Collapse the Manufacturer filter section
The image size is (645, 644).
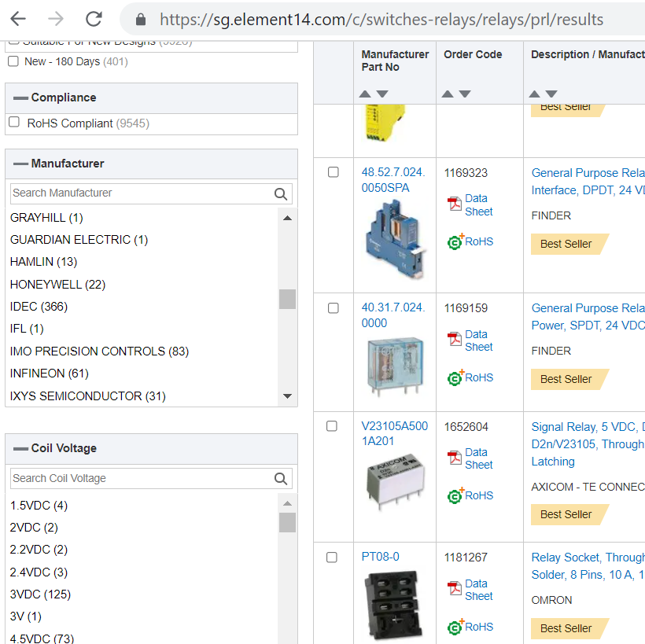(20, 164)
